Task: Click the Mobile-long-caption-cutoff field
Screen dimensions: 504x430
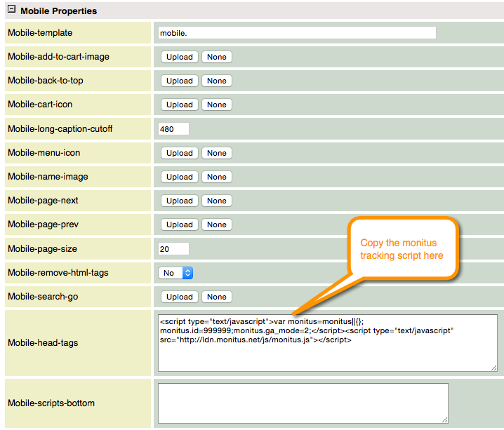Action: point(173,129)
